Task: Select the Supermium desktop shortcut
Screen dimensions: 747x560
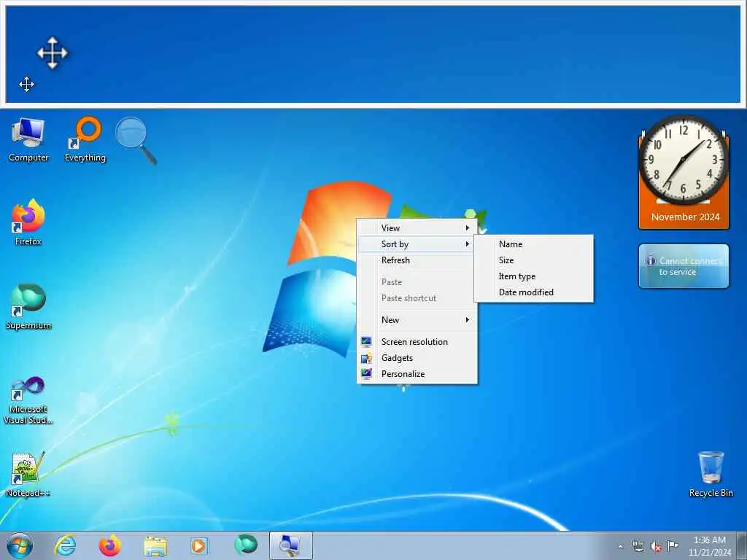Action: [x=28, y=307]
